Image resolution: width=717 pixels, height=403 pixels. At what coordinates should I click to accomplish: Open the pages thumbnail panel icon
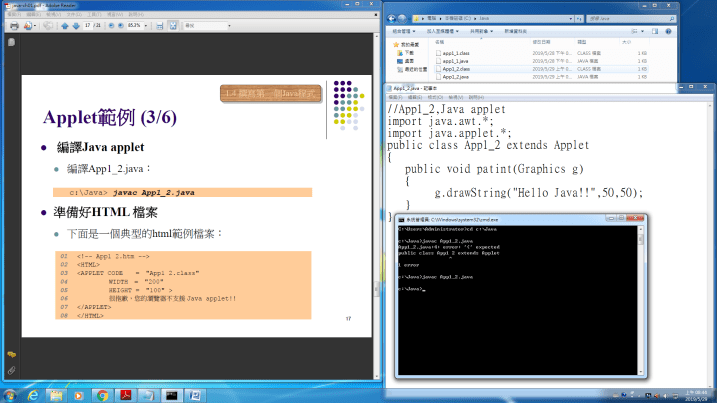pos(11,43)
